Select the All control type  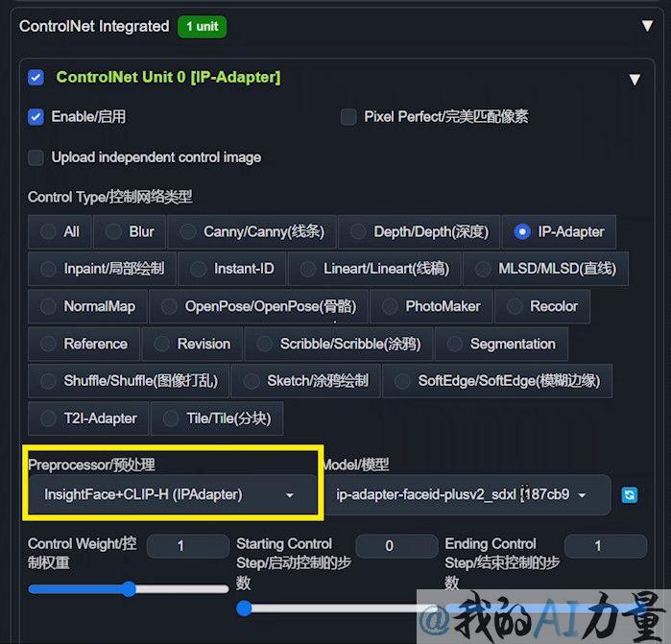click(x=60, y=232)
